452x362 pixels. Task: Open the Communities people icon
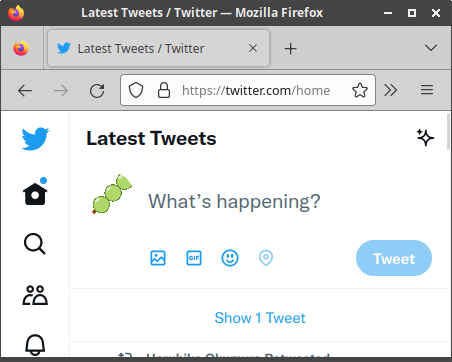35,295
